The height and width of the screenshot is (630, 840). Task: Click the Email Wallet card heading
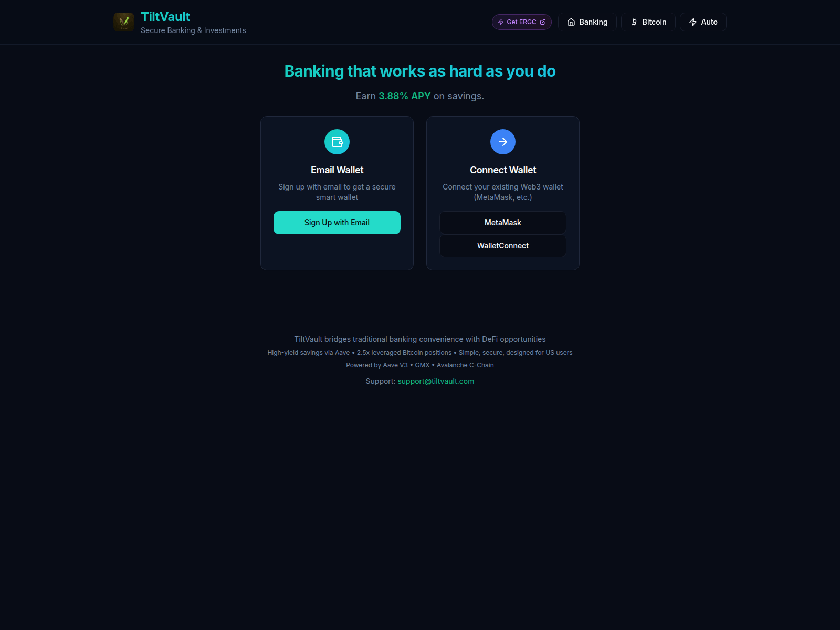(337, 170)
